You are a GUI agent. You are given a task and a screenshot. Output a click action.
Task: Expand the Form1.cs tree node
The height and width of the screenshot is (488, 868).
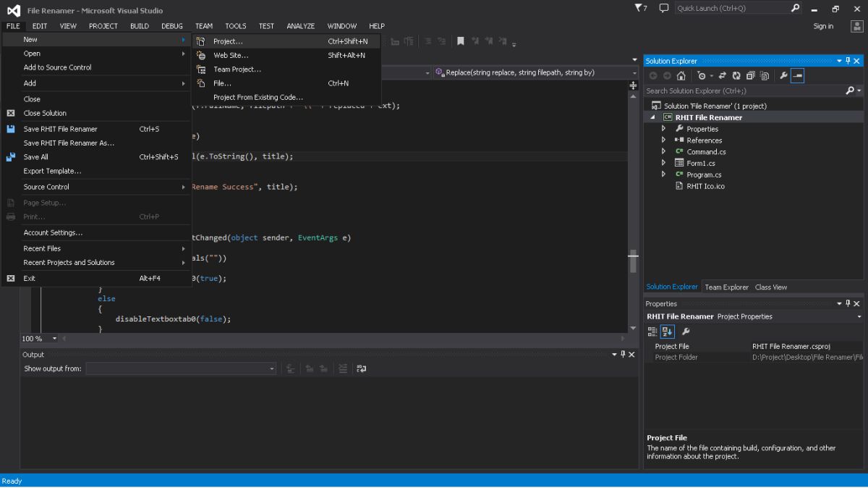coord(663,163)
